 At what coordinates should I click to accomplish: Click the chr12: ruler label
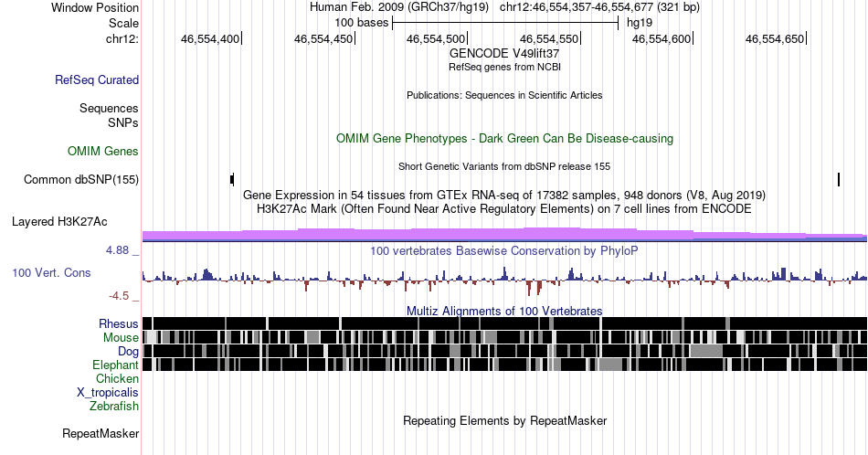click(122, 38)
